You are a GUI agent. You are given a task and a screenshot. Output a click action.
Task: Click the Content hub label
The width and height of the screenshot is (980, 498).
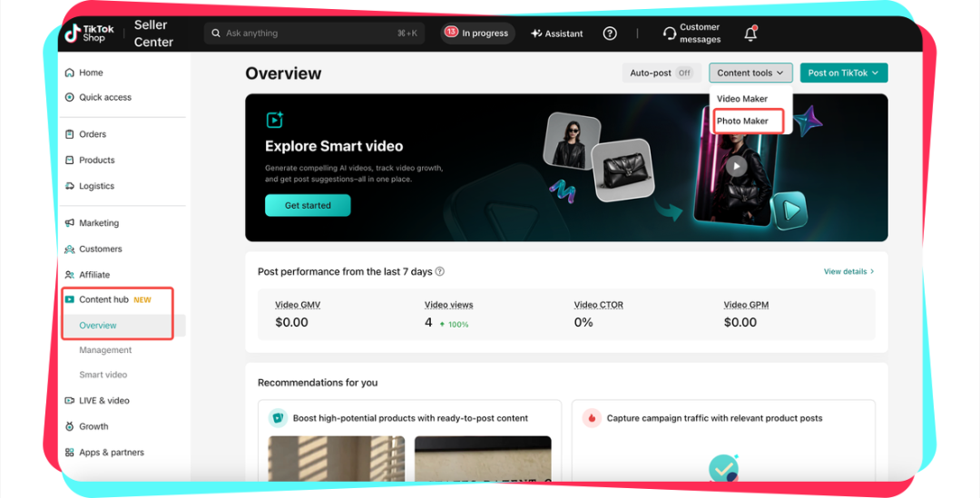pos(103,299)
